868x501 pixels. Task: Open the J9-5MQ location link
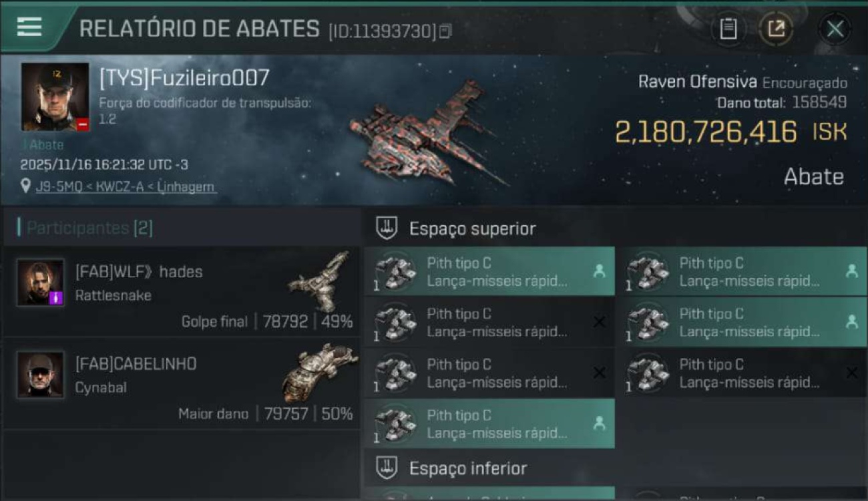click(126, 187)
